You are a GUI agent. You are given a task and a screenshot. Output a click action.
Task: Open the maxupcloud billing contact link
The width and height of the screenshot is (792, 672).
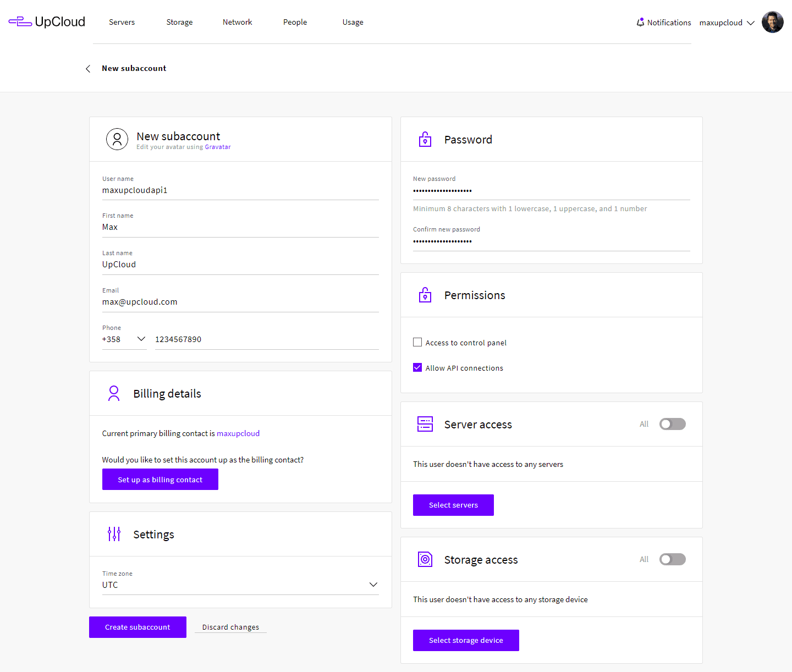238,433
